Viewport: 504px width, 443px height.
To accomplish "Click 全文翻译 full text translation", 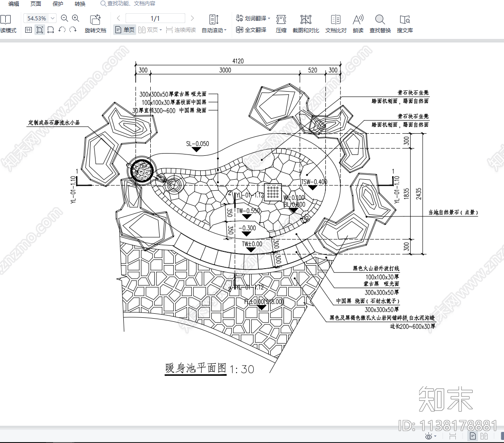I will 251,30.
